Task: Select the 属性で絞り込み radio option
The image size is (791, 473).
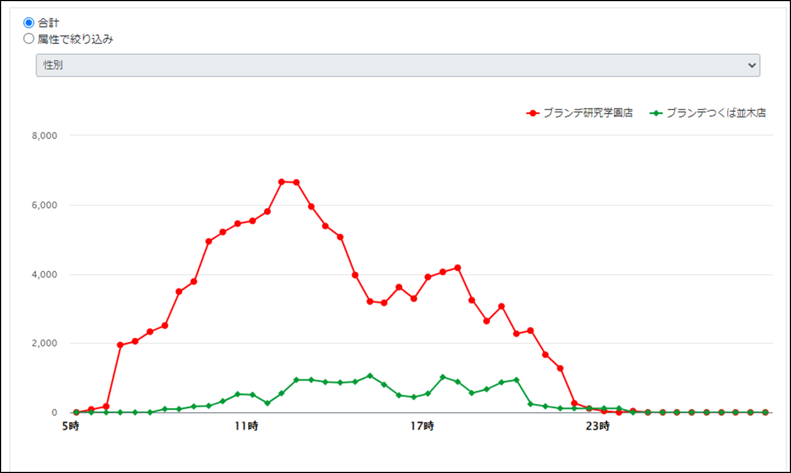Action: 29,39
